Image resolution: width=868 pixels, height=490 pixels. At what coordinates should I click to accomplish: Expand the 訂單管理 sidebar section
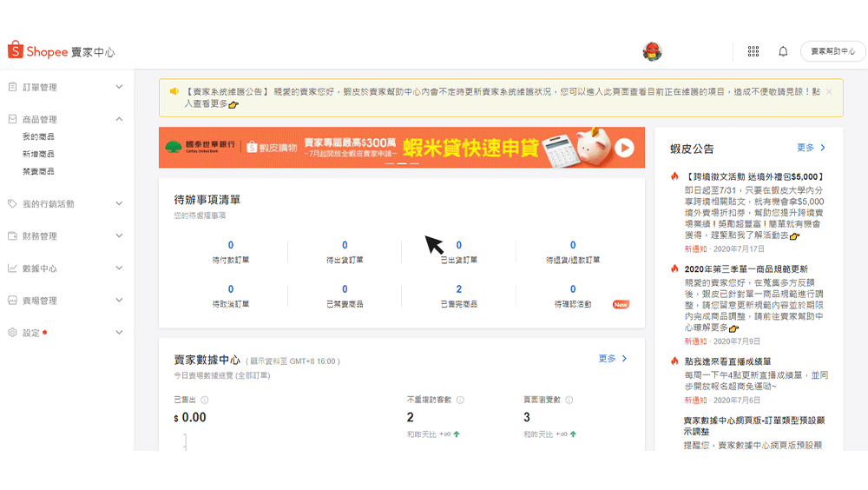coord(119,87)
